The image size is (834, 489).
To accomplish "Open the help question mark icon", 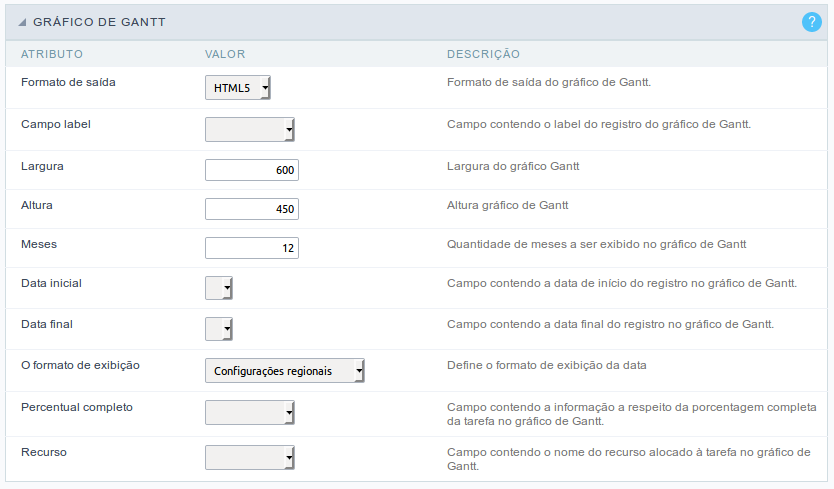I will 812,22.
